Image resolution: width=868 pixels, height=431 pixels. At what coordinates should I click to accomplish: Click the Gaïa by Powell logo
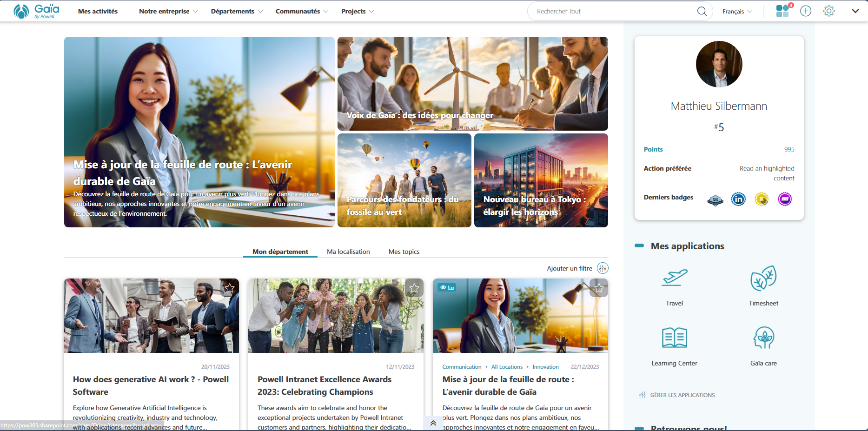tap(36, 11)
